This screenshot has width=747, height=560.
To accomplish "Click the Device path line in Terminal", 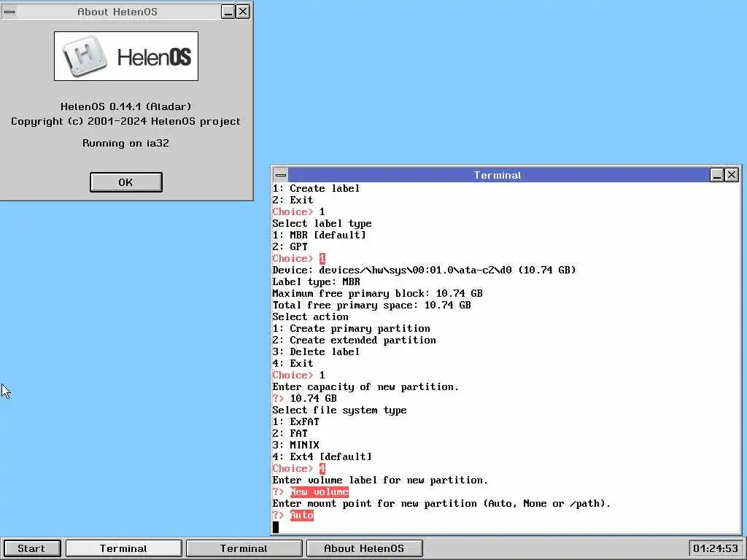I will click(424, 270).
